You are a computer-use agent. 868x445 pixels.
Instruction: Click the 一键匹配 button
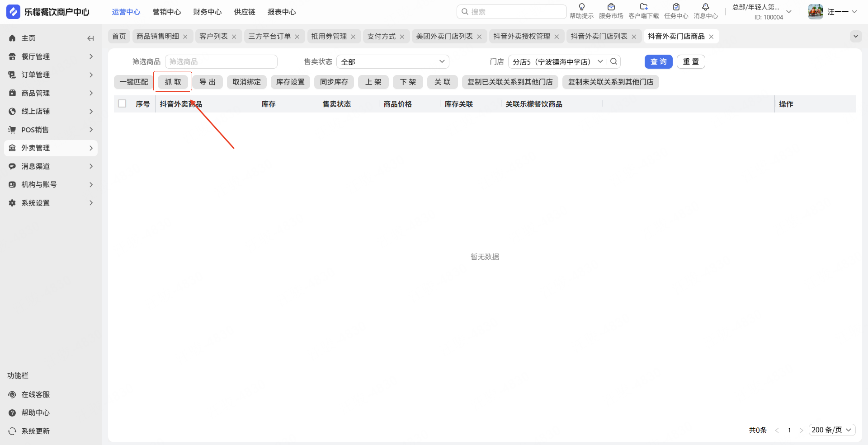[134, 82]
